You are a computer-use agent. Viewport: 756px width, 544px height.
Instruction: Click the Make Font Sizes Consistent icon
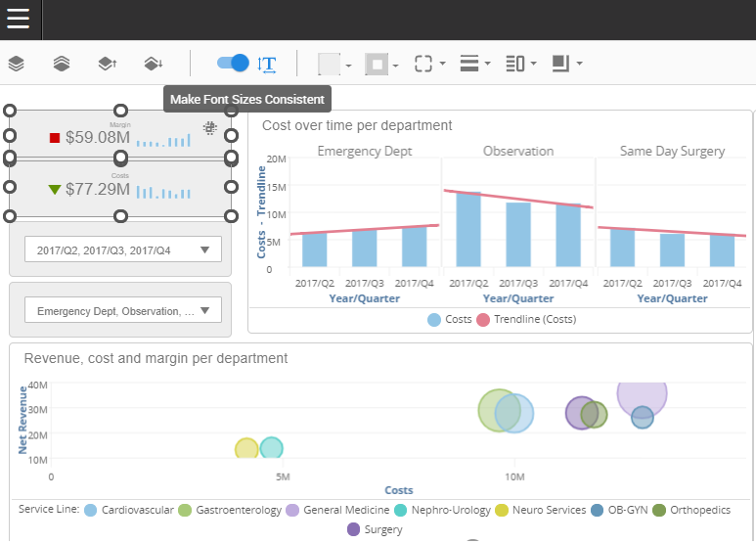[267, 64]
